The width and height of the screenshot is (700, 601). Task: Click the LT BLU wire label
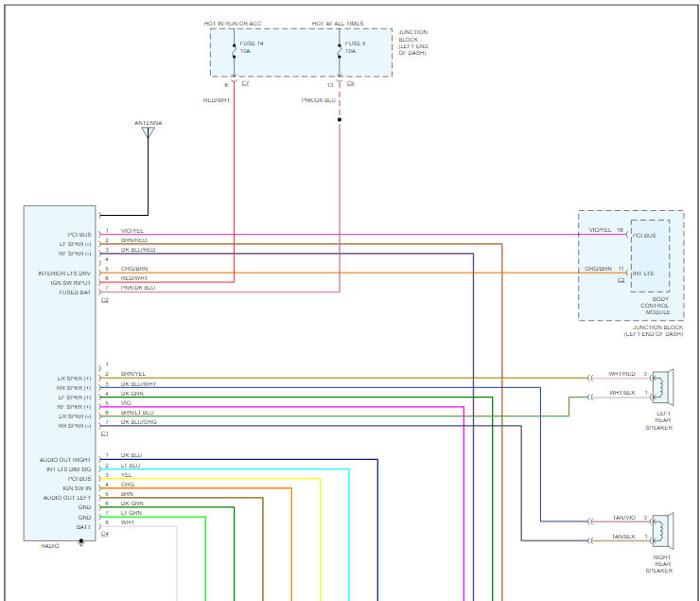click(131, 466)
